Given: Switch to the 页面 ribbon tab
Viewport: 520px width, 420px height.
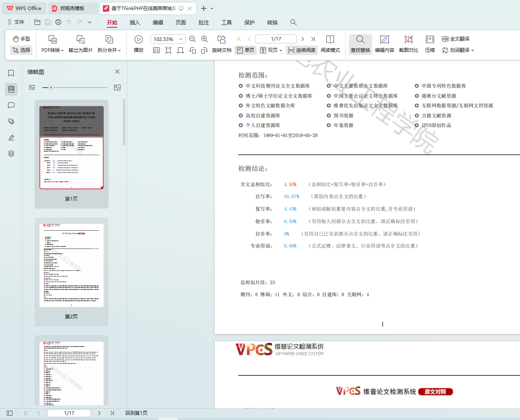Looking at the screenshot, I should (x=181, y=23).
